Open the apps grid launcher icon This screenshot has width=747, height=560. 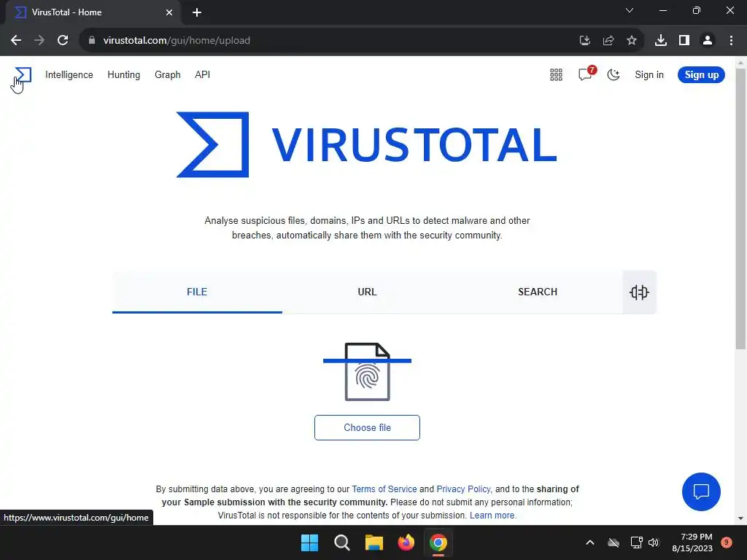tap(556, 75)
